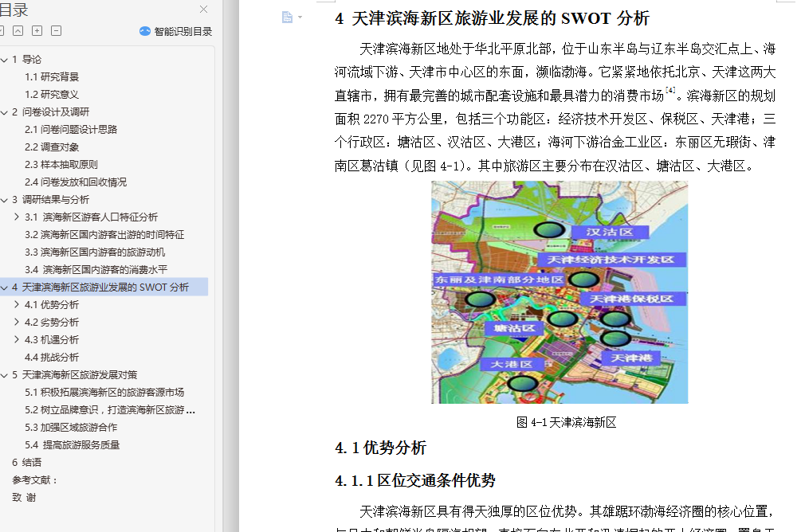Select '2.4 问卷发放和回收情况' entry

(x=76, y=182)
